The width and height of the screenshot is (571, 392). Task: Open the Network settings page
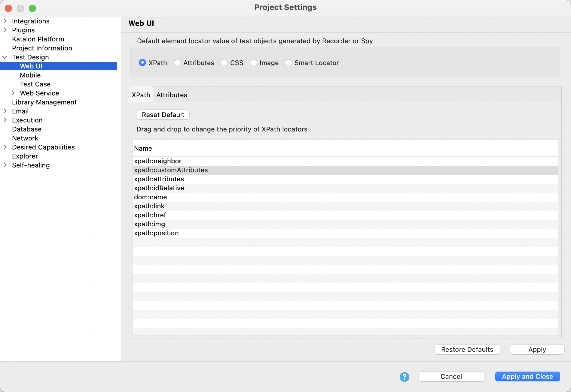coord(25,138)
